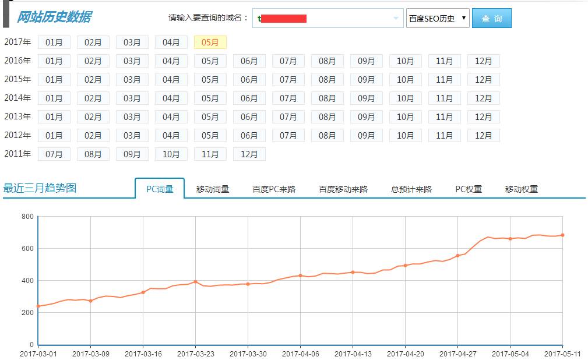Open 2015年 11月 data
Screen dimensions: 588x364
(445, 80)
